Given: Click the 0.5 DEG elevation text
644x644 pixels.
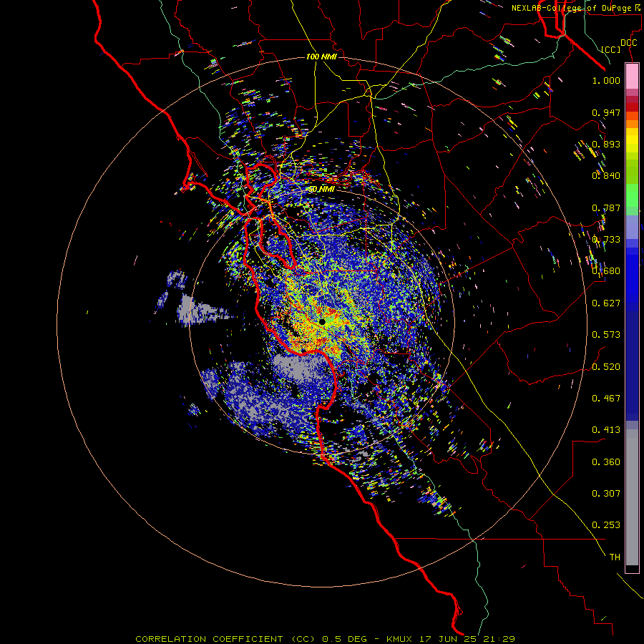Looking at the screenshot, I should tap(345, 639).
